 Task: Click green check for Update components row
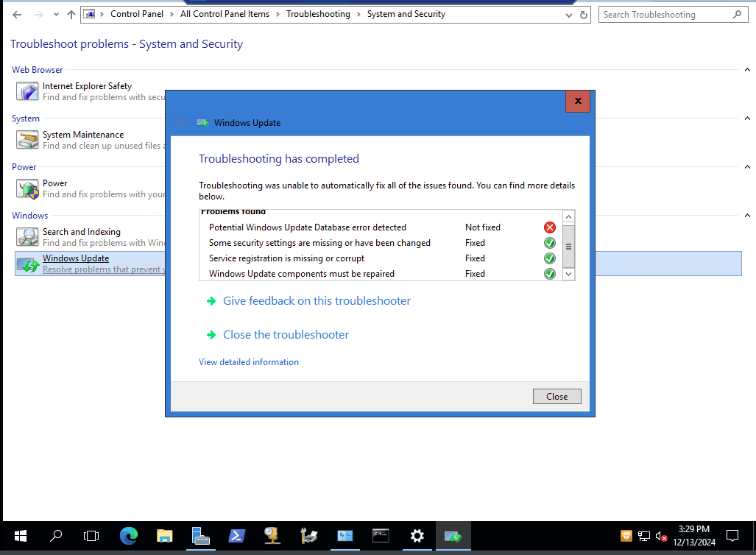(550, 274)
